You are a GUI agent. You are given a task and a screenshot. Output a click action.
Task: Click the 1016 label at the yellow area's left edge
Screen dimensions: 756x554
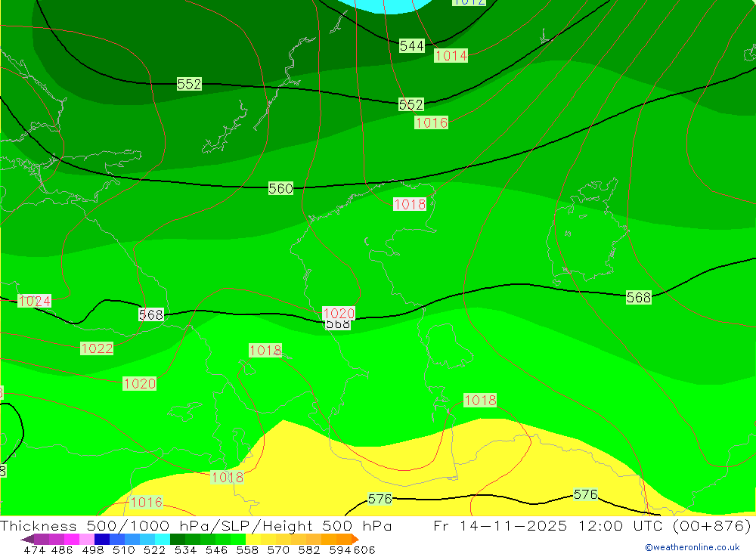tap(147, 503)
